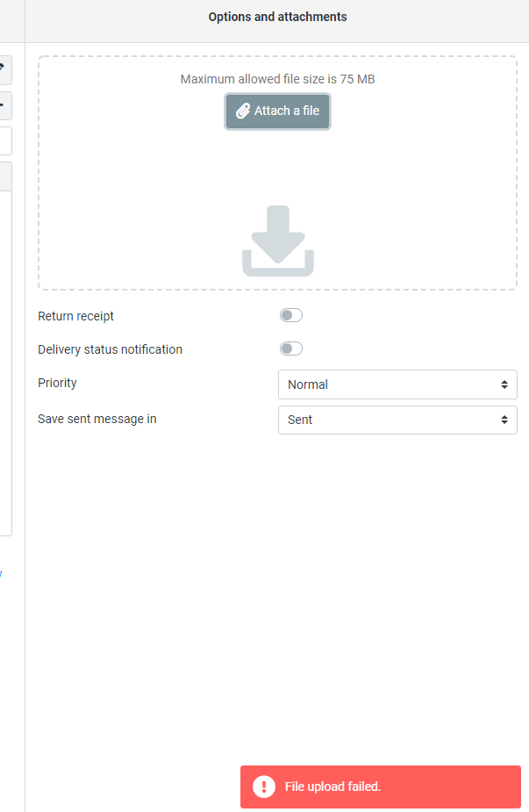Click the Return receipt label
Viewport: 529px width, 812px height.
coord(76,316)
